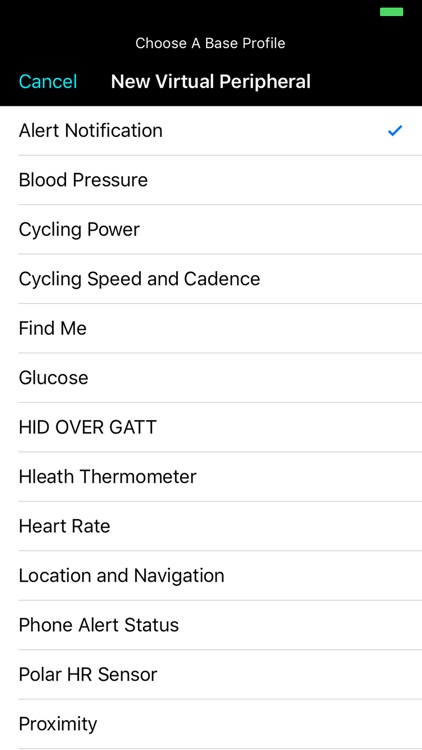Tap the Choose A Base Profile prompt
This screenshot has width=422, height=750.
[211, 43]
